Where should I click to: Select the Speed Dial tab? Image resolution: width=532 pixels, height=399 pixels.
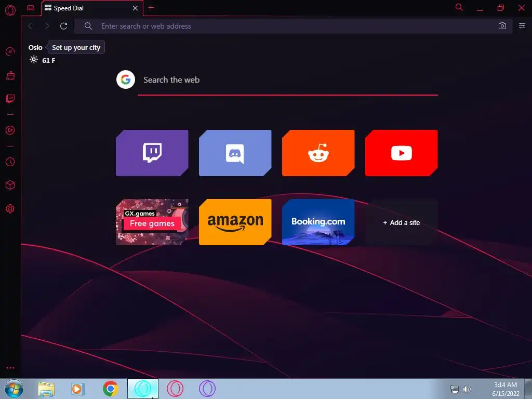click(x=91, y=8)
